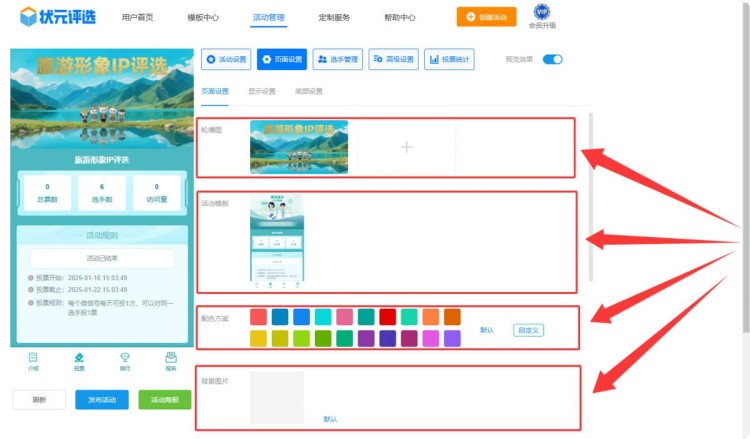
Task: Click the plus icon to add carousel image
Action: pos(406,147)
